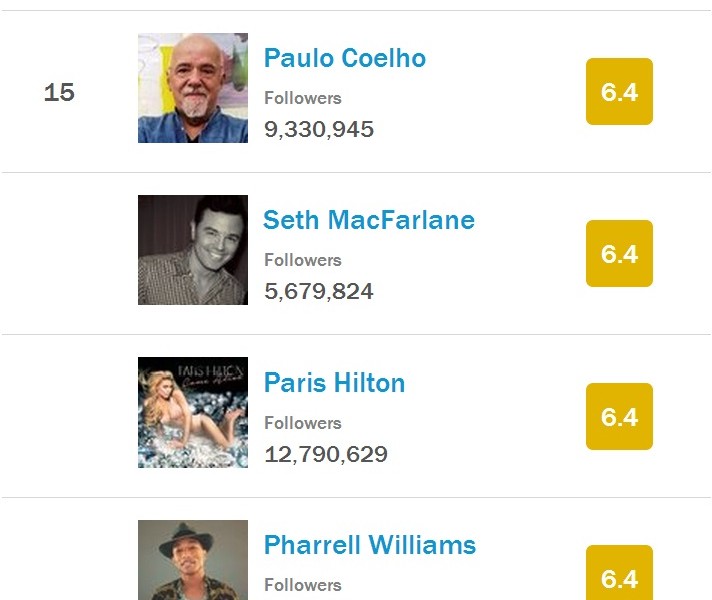Click the Followers label under Paulo Coelho
The height and width of the screenshot is (600, 712).
303,98
